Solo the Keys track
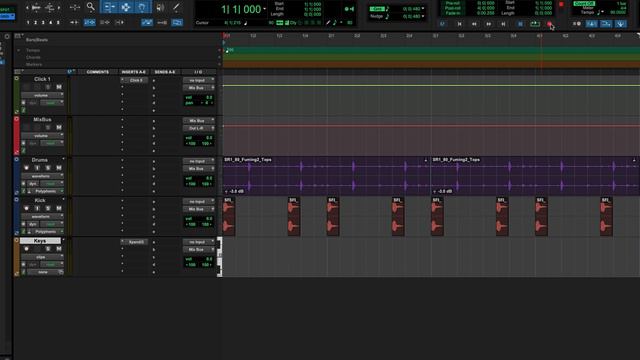The width and height of the screenshot is (640, 360). click(48, 249)
